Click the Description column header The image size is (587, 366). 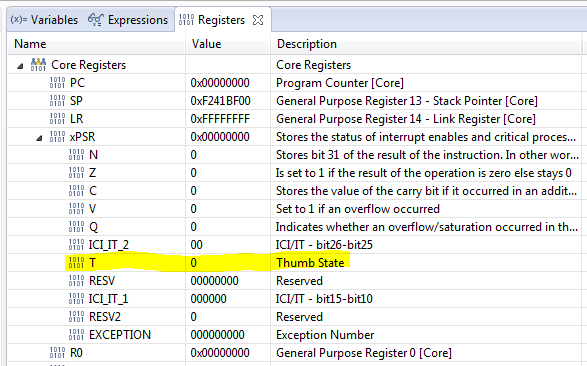point(426,44)
